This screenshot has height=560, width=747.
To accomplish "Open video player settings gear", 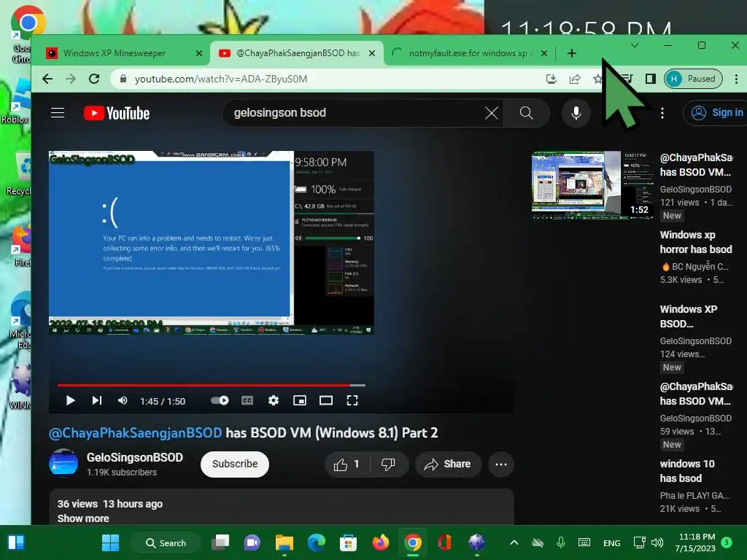I will point(274,400).
